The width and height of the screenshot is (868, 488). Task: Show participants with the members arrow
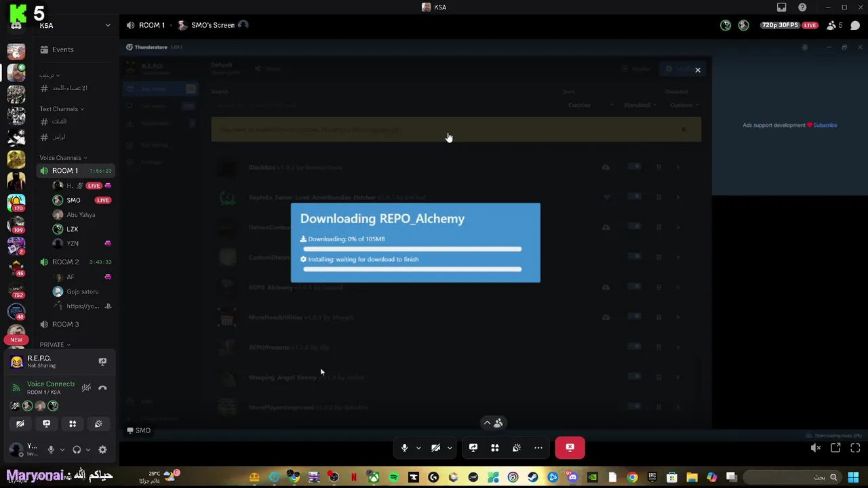pos(493,424)
